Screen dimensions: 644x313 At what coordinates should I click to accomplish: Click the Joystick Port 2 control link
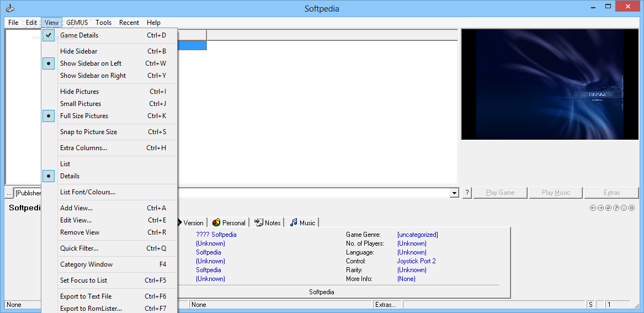tap(416, 261)
